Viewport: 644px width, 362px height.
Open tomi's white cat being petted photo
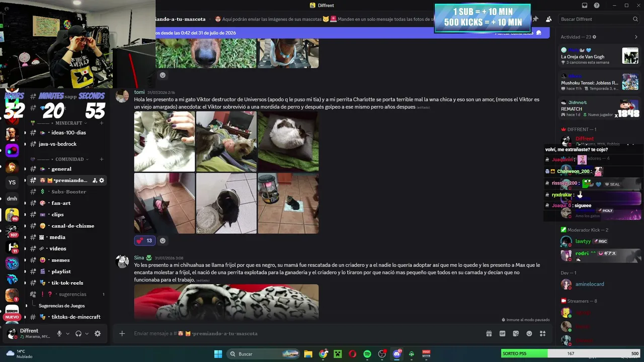165,141
